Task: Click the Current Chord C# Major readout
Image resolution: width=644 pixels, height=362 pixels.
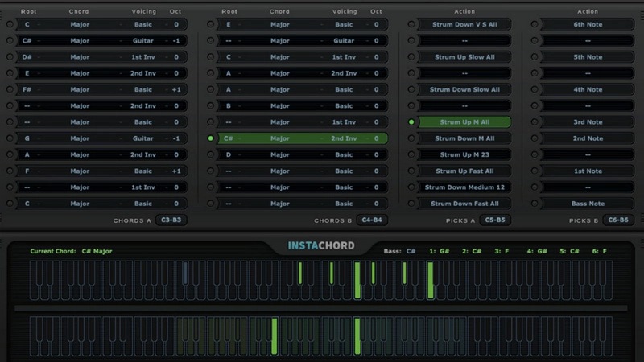Action: [71, 251]
